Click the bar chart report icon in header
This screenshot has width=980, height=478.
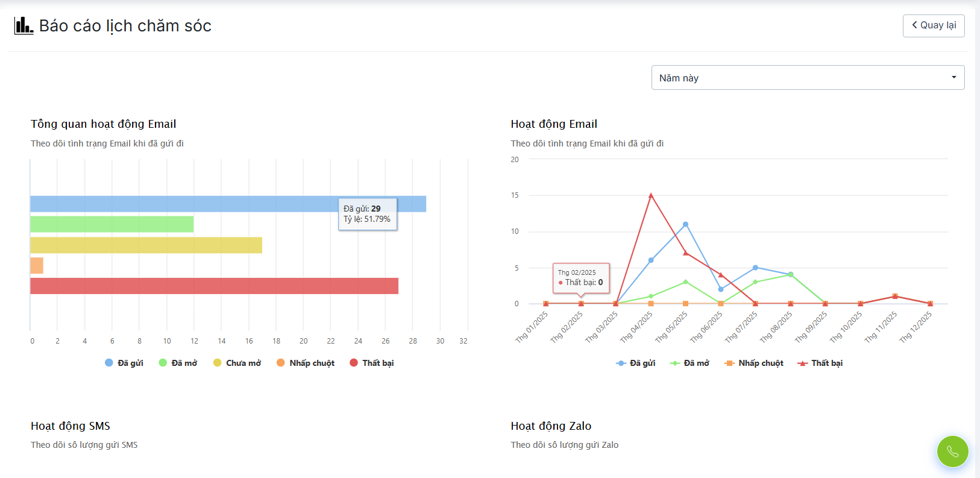(x=24, y=25)
